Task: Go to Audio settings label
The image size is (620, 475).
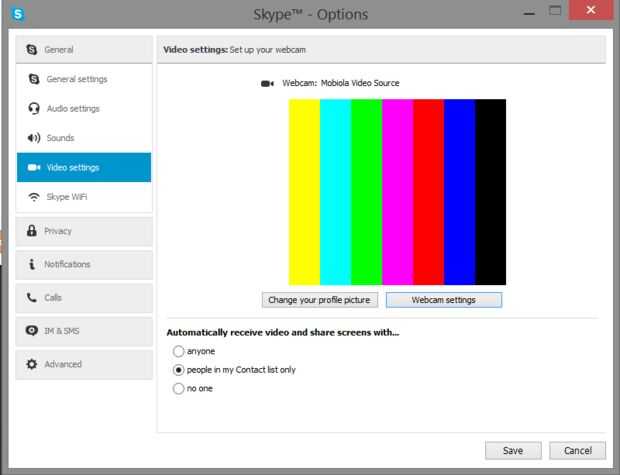Action: [73, 108]
